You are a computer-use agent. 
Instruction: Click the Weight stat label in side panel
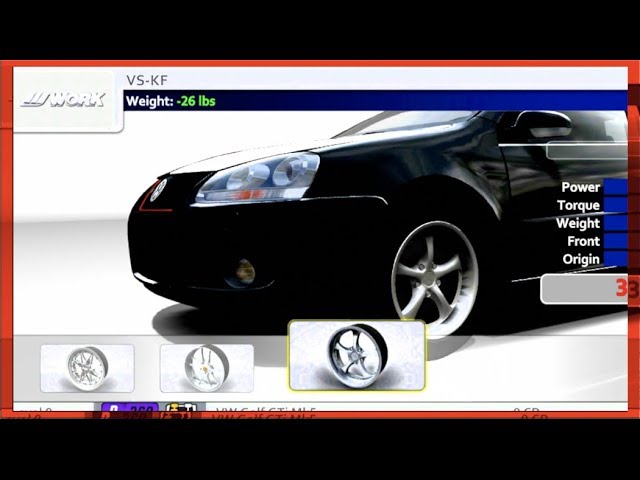tap(578, 223)
